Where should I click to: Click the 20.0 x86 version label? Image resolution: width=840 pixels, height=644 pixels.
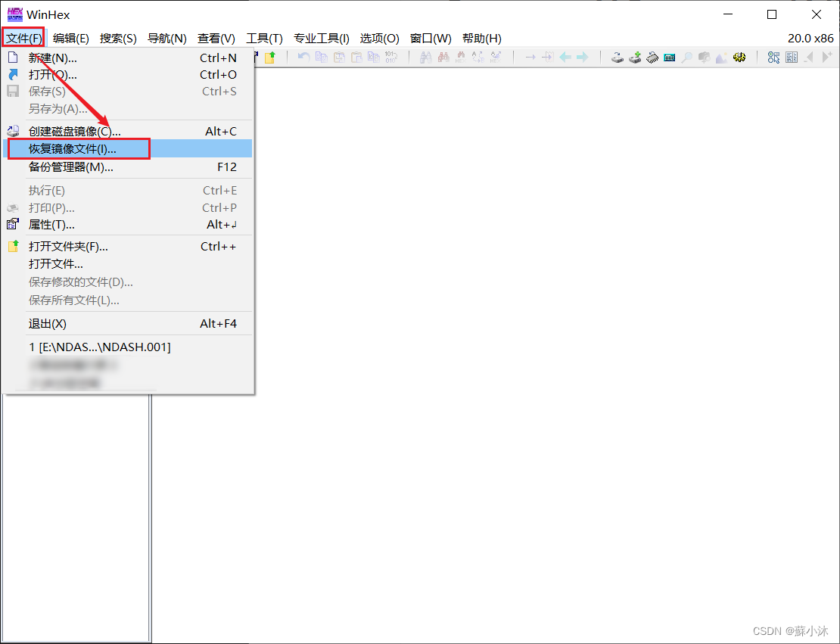coord(810,38)
